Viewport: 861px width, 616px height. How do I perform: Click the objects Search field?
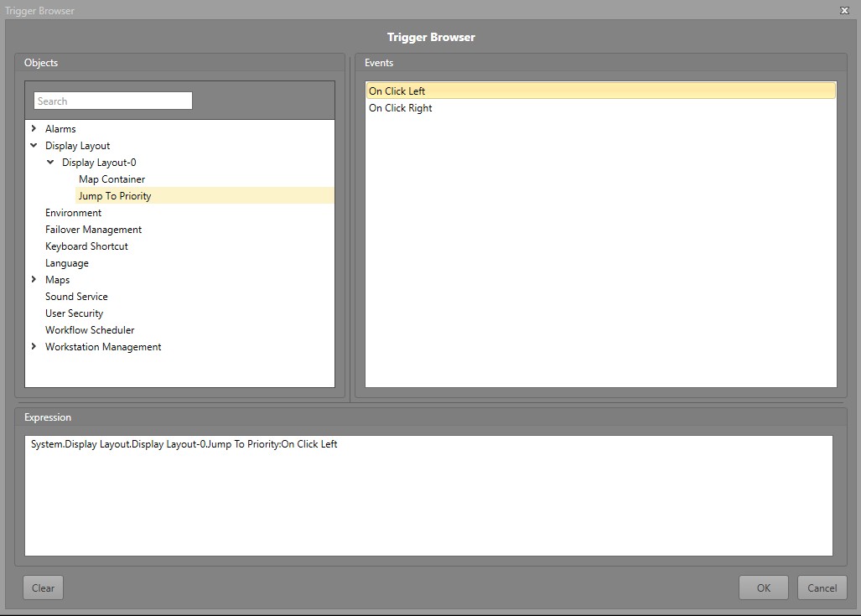113,101
